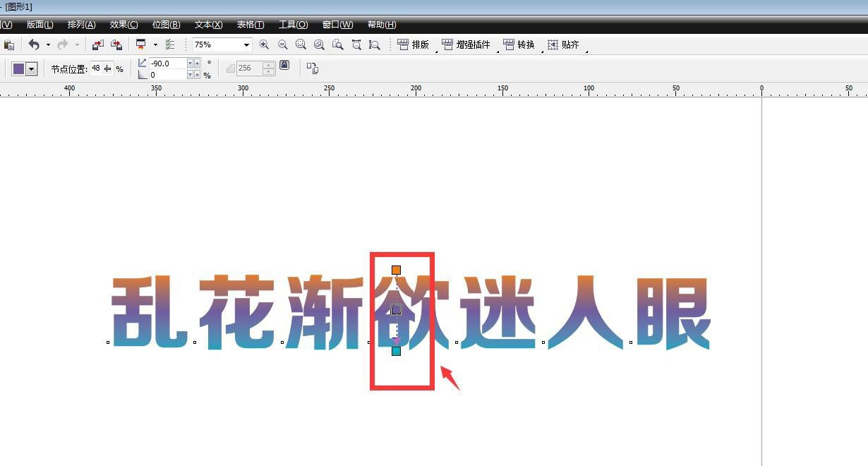Open the 位图(B) menu
This screenshot has width=868, height=466.
(x=165, y=24)
